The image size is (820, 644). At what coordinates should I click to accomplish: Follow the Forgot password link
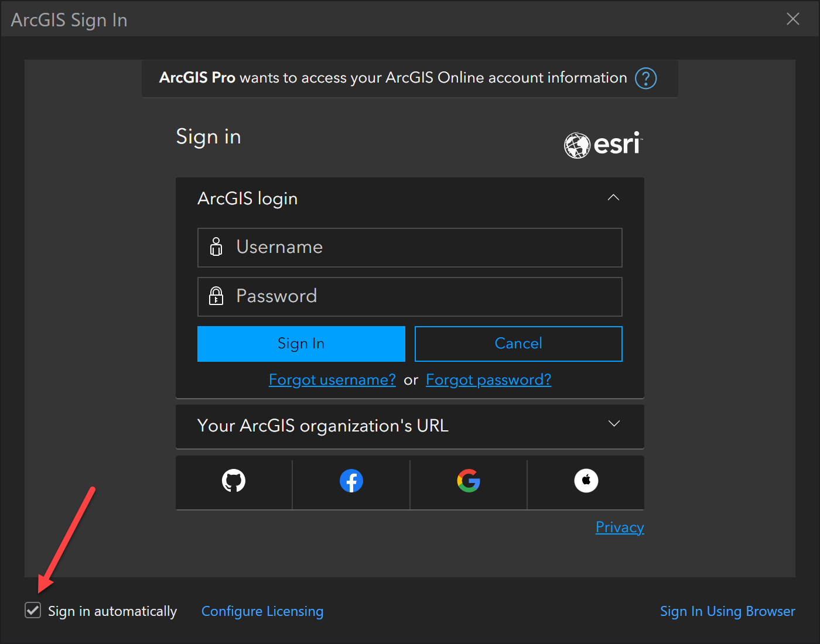point(488,380)
